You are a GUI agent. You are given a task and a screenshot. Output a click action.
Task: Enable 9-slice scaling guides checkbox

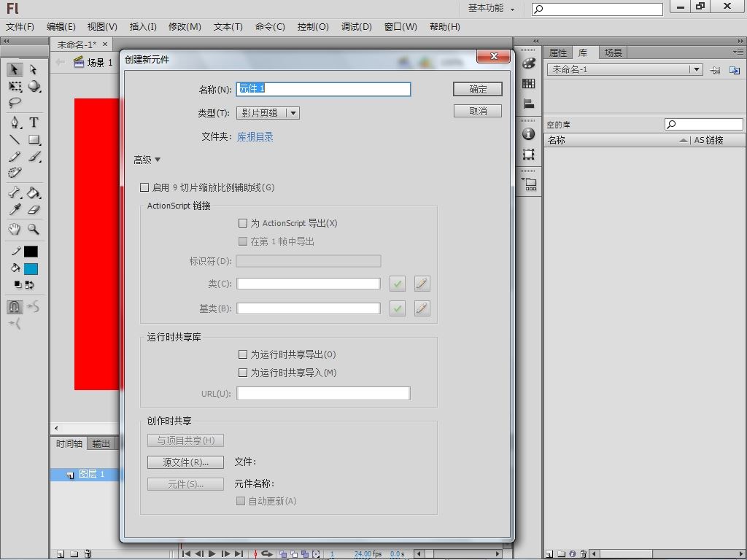point(144,187)
